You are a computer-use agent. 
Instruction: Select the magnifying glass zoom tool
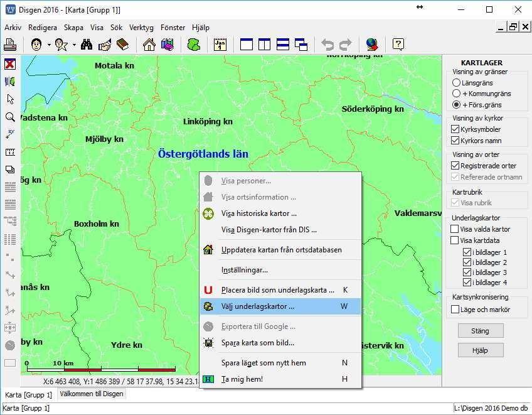click(10, 117)
